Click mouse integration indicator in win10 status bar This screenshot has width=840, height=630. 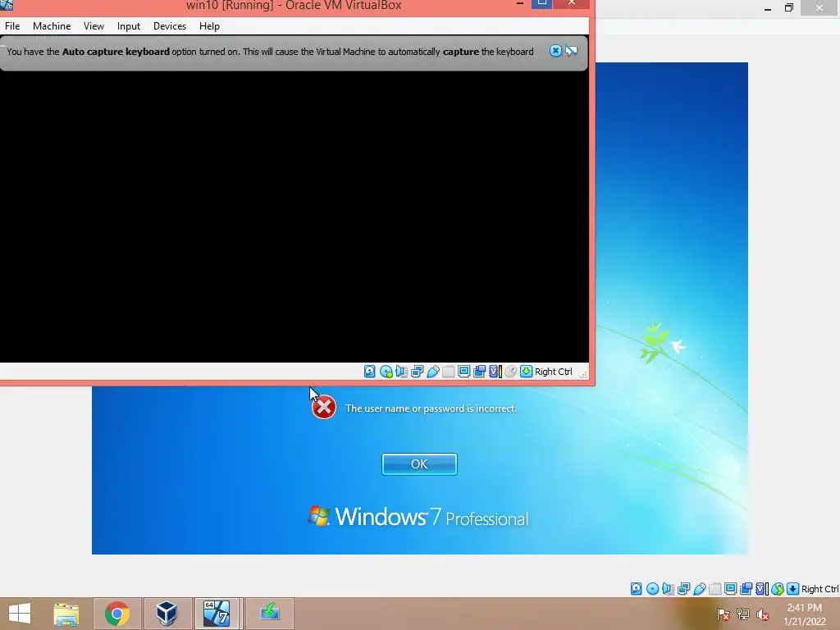click(x=511, y=372)
